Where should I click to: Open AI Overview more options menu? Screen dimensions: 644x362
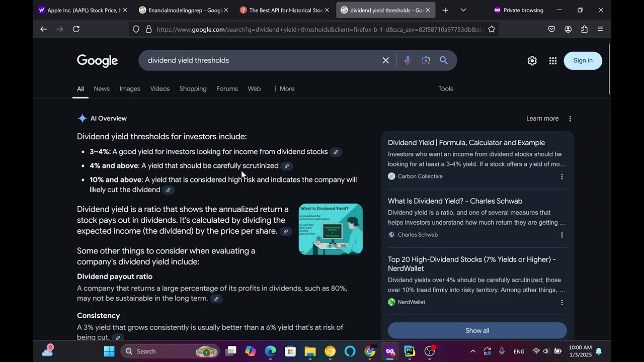[570, 119]
